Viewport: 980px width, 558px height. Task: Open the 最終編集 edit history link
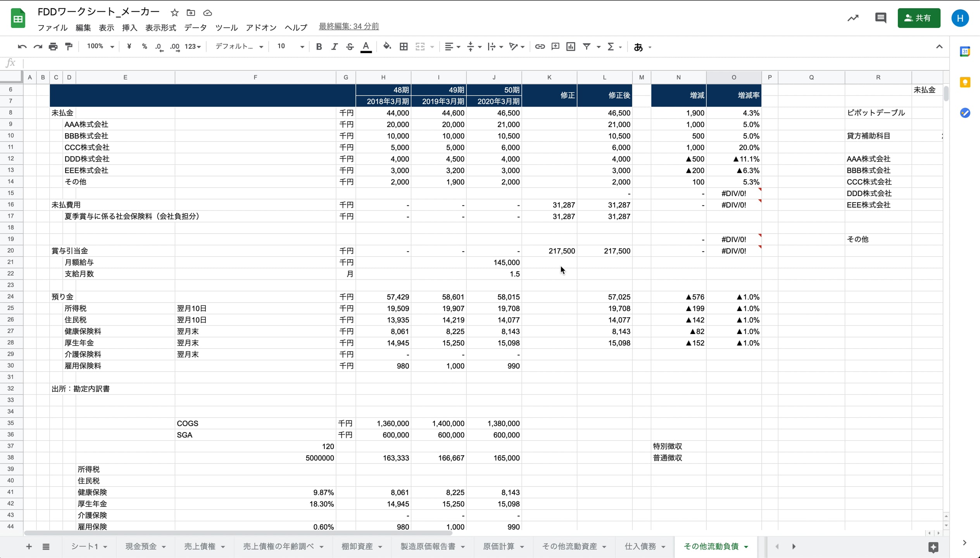click(349, 26)
